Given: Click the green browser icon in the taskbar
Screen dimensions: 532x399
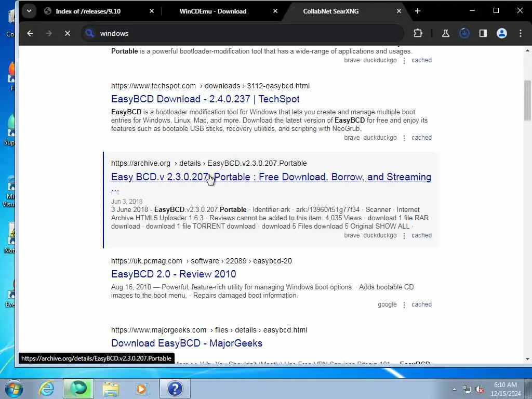Looking at the screenshot, I should [x=78, y=389].
